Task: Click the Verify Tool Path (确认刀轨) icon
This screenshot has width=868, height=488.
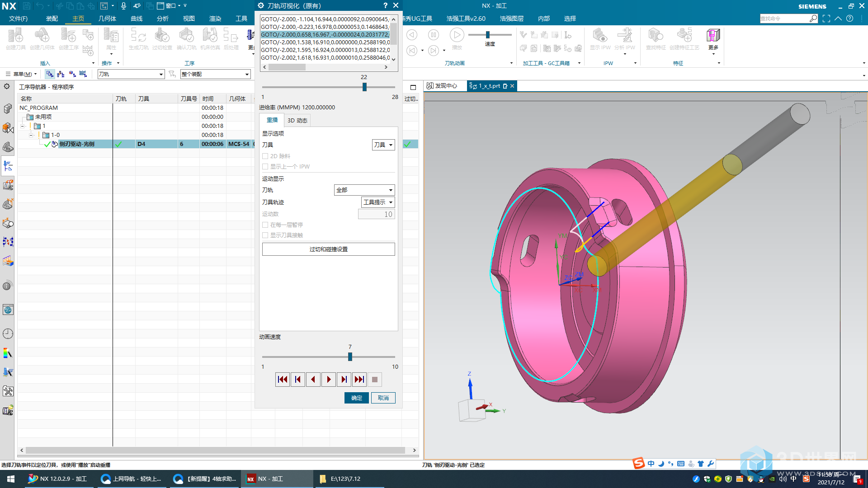Action: 186,36
